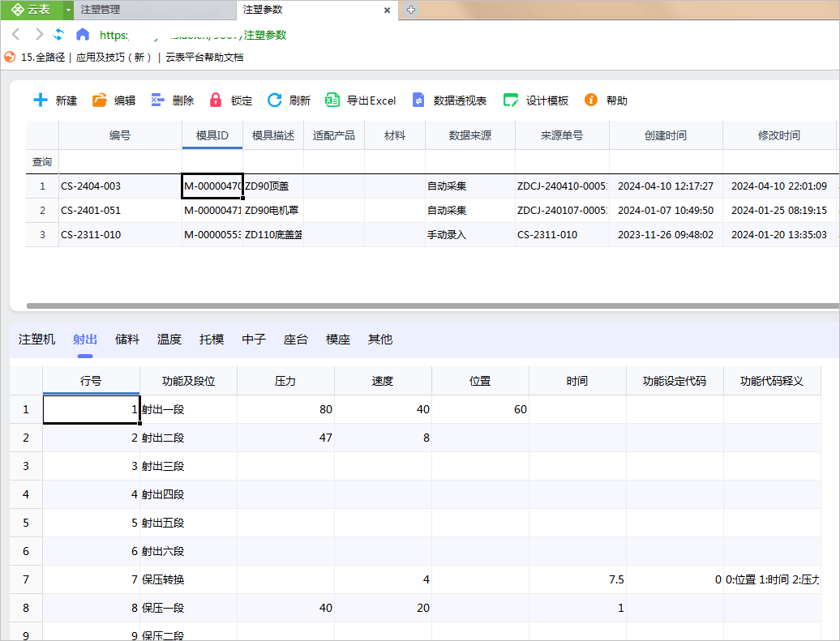840x641 pixels.
Task: Select the 射出一段 cell
Action: pyautogui.click(x=189, y=410)
